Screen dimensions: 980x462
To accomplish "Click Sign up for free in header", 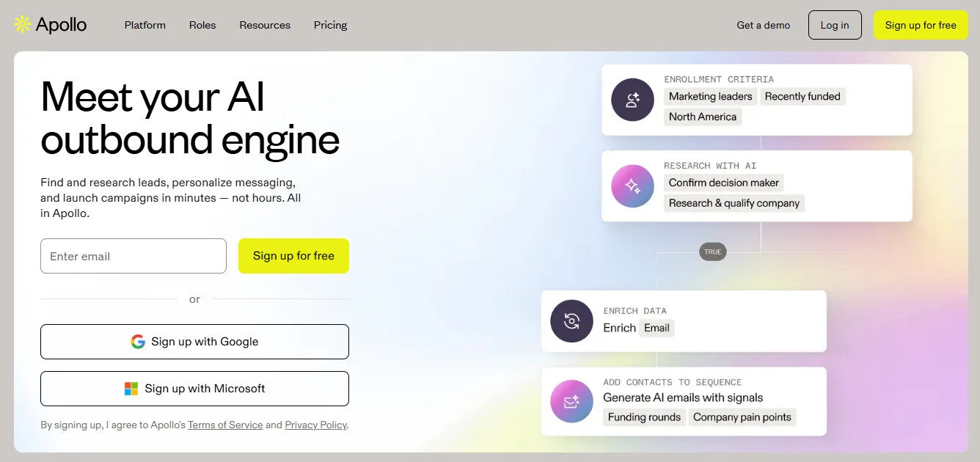I will point(921,25).
